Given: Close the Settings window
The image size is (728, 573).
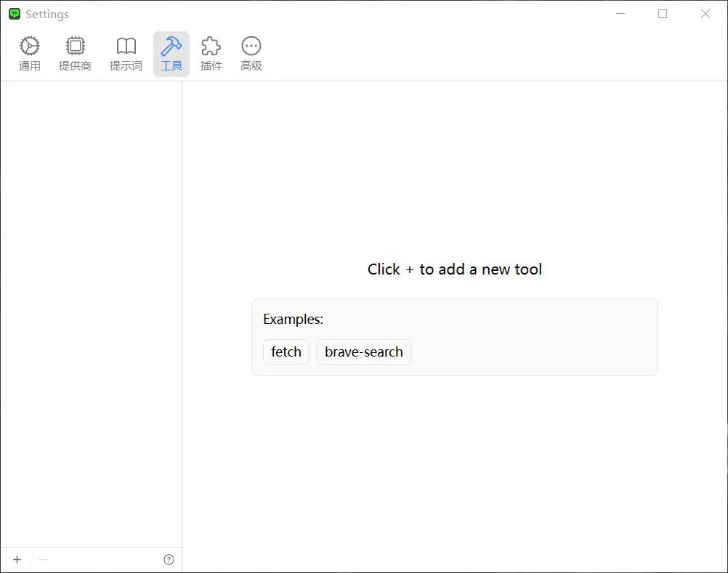Looking at the screenshot, I should (705, 14).
